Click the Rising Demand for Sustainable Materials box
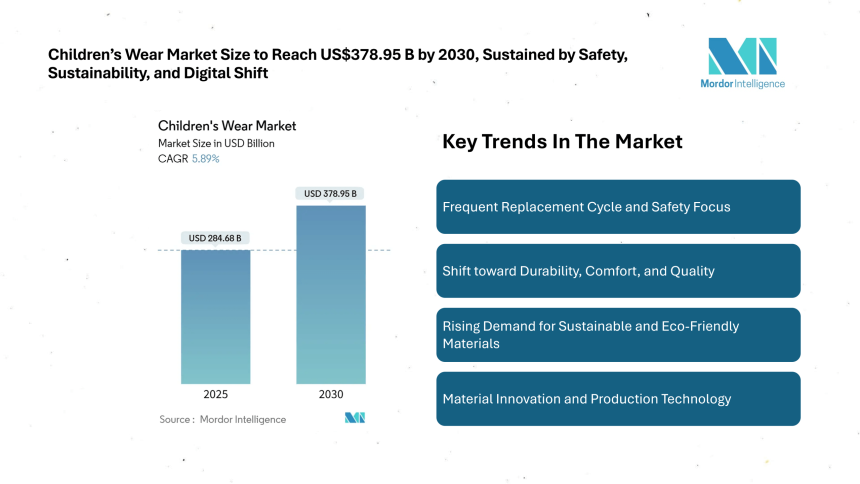The height and width of the screenshot is (484, 860). [618, 335]
